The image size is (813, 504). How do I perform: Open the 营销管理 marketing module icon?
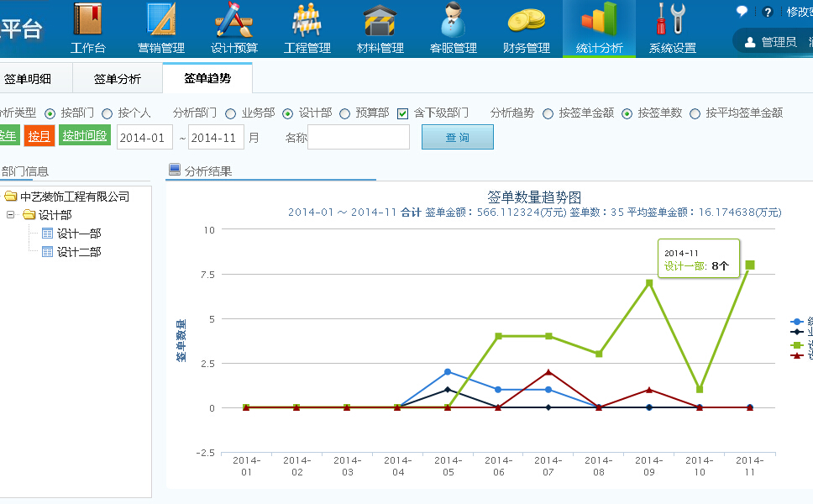(161, 21)
